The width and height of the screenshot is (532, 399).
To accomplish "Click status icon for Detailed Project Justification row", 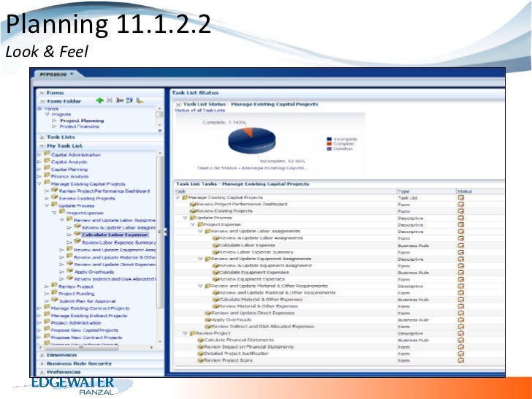I will point(460,354).
